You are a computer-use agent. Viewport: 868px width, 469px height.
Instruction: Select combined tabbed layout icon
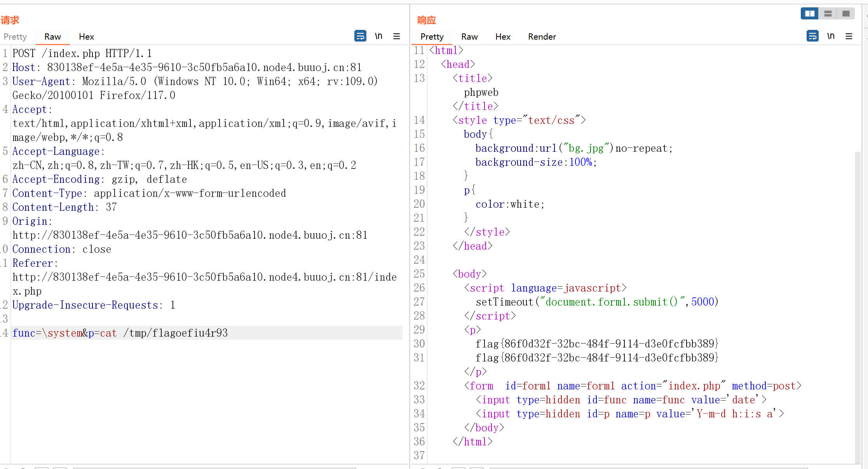tap(845, 14)
